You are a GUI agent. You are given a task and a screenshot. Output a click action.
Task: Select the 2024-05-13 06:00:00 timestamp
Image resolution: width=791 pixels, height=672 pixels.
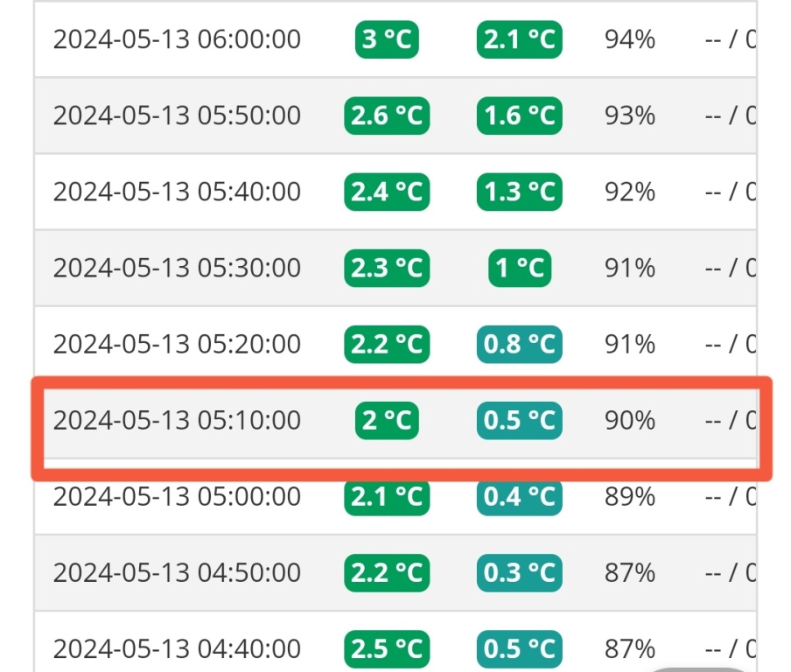click(x=177, y=39)
